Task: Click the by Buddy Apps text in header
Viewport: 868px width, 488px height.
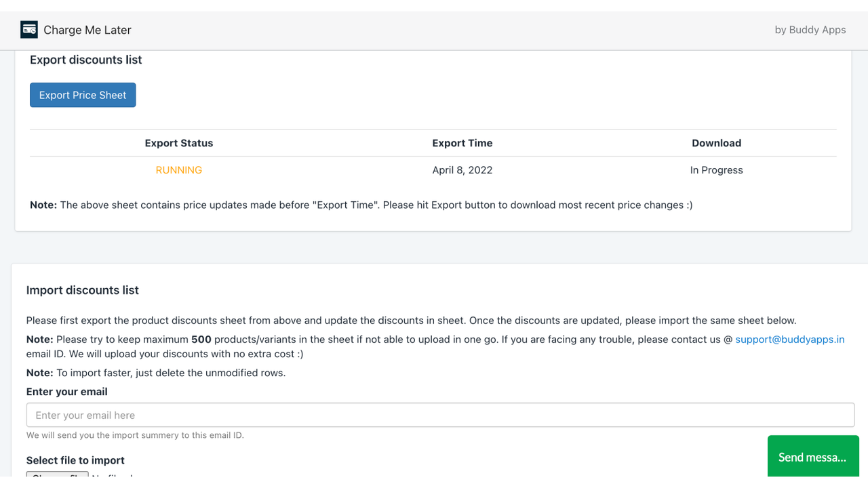Action: [810, 30]
